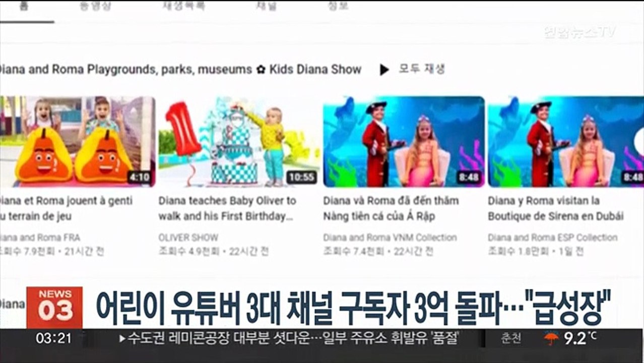Click the play triangle icon beside 모두 재생
The width and height of the screenshot is (644, 363).
[384, 70]
